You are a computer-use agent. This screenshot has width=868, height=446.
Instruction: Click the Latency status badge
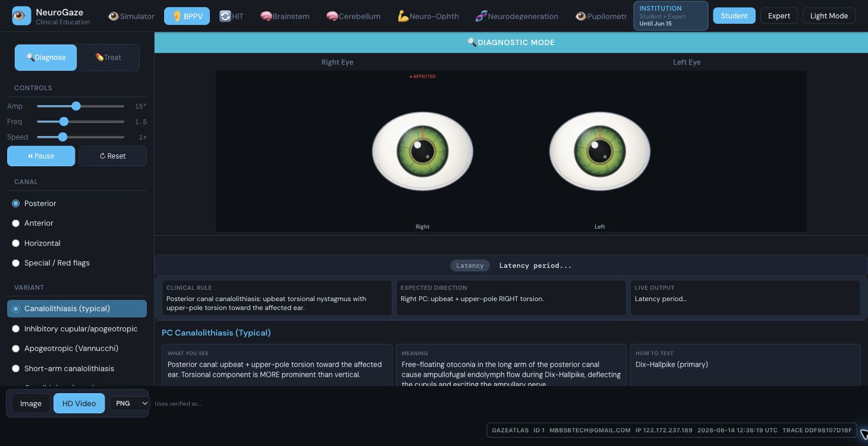470,265
